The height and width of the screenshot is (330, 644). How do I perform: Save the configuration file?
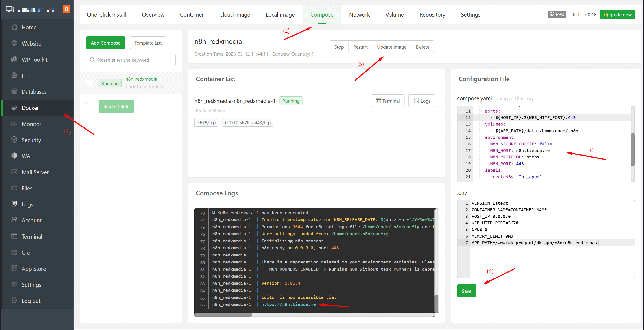[x=467, y=291]
